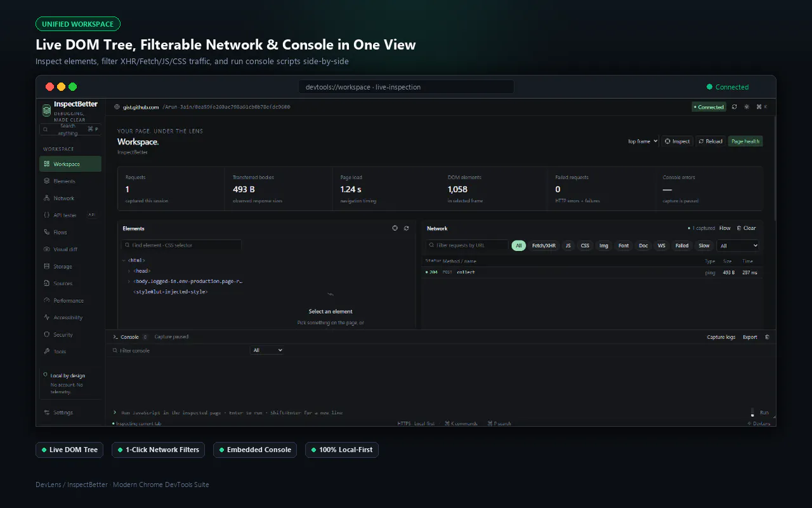Image resolution: width=812 pixels, height=508 pixels.
Task: Toggle the sun theme icon in header
Action: click(747, 107)
